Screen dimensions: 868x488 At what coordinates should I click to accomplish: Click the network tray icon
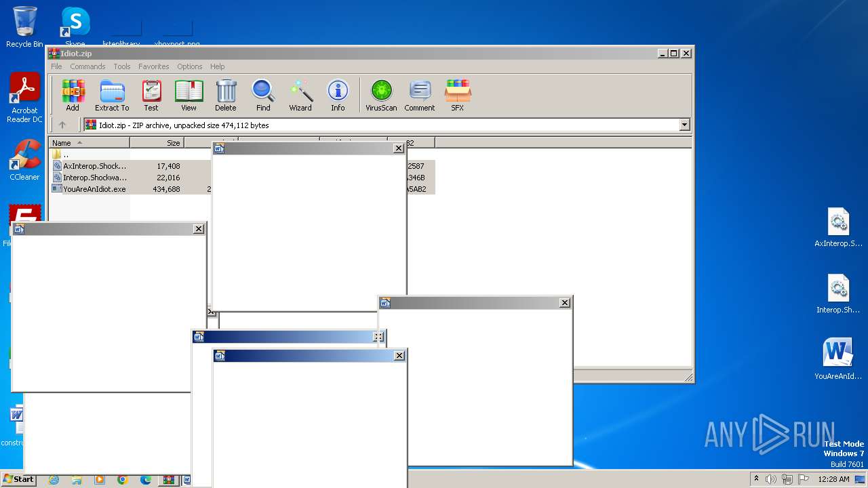787,479
